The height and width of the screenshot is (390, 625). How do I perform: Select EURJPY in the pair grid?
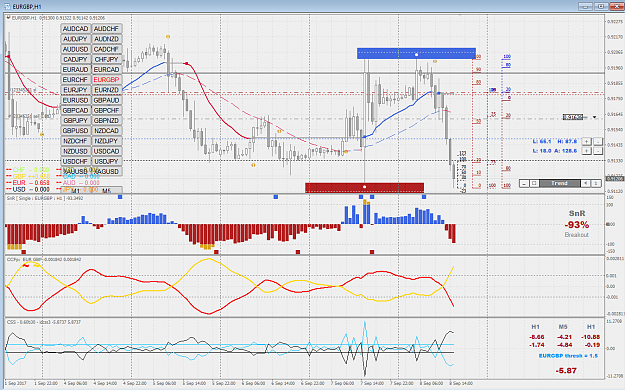(76, 90)
